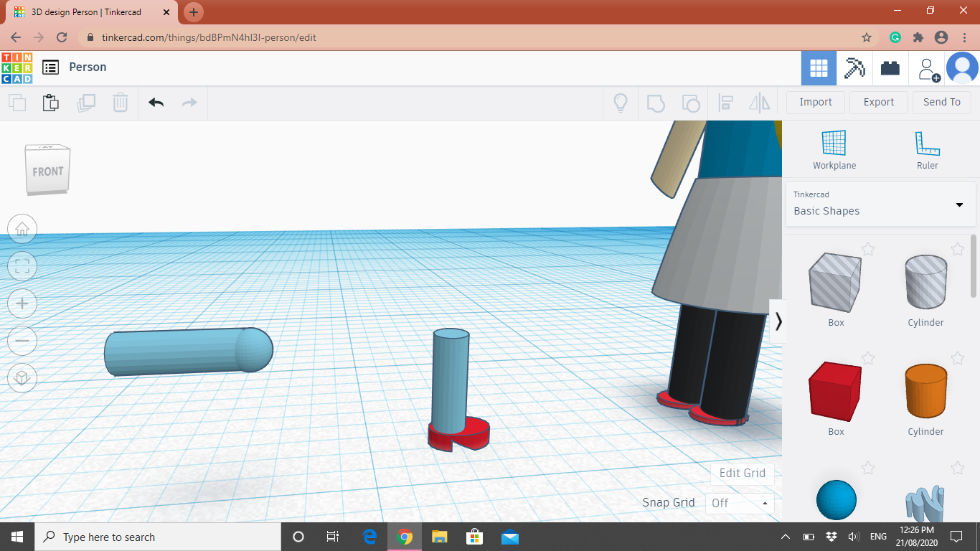Reload the page in Chrome
The width and height of the screenshot is (980, 551).
[62, 37]
